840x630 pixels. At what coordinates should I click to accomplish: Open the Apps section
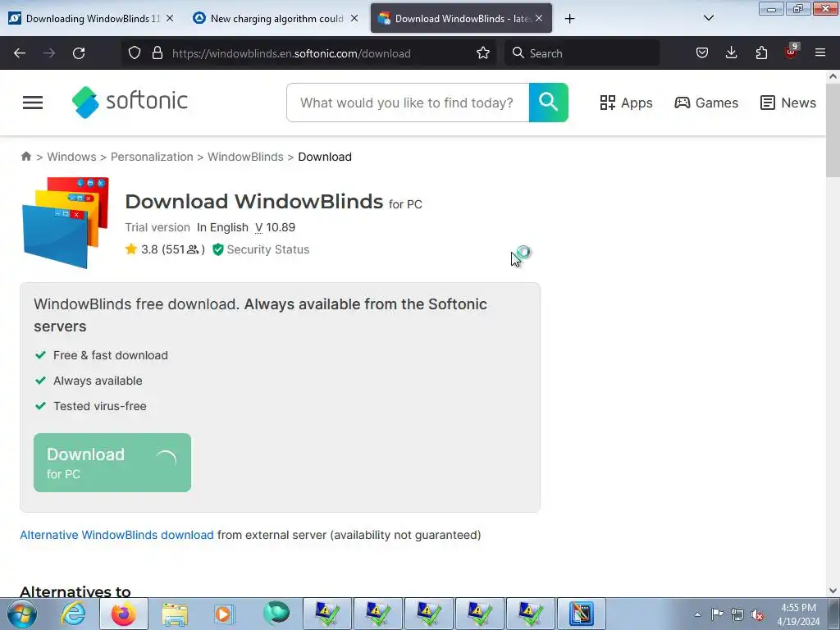point(626,103)
